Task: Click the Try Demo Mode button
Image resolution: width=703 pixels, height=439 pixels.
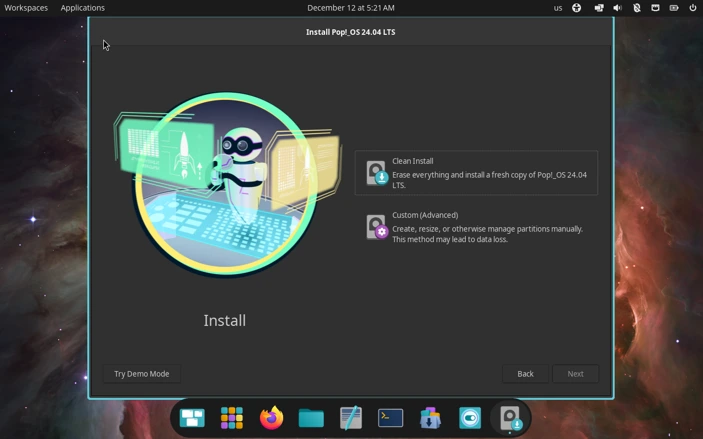Action: pyautogui.click(x=142, y=374)
